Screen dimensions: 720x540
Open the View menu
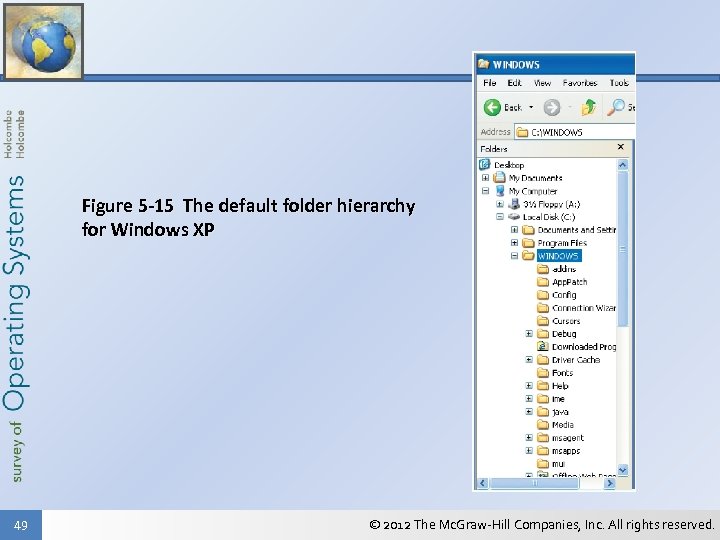tap(542, 83)
